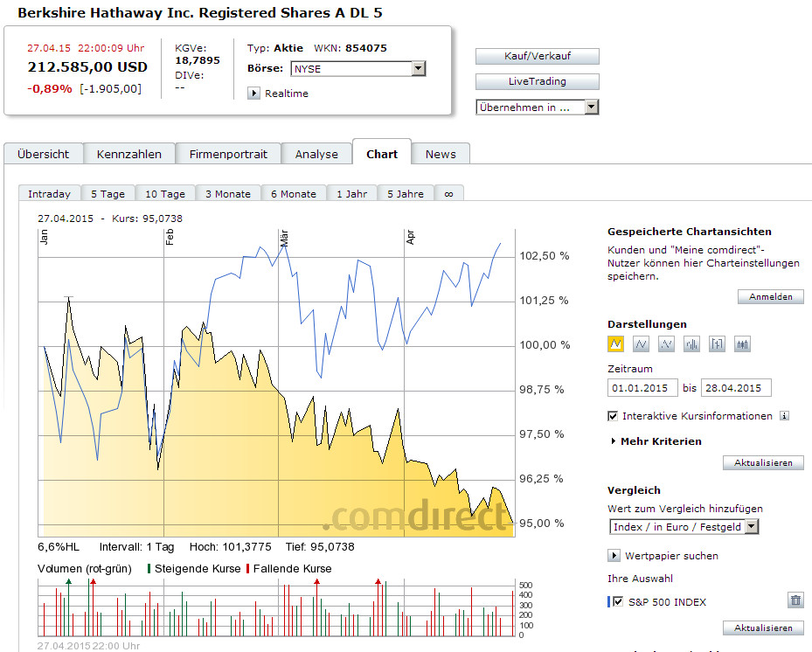Viewport: 812px width, 652px height.
Task: Click the Realtime play arrow icon
Action: 253,94
